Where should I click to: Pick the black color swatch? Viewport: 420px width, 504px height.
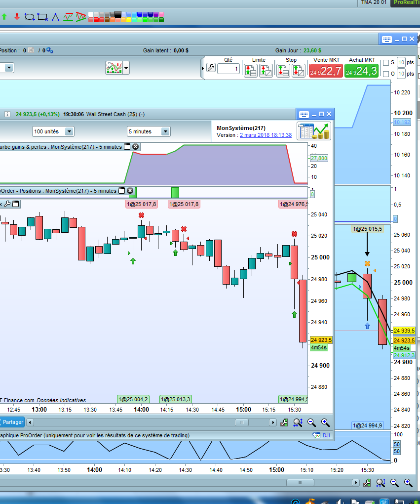coord(118,14)
